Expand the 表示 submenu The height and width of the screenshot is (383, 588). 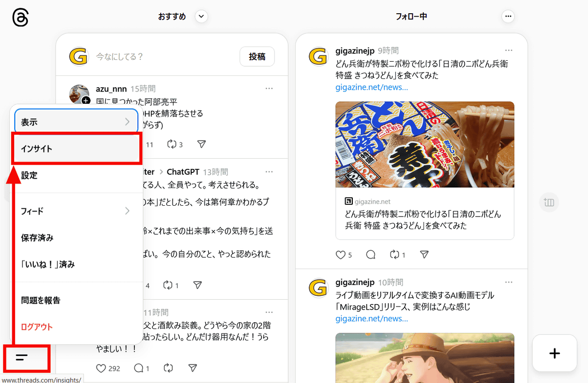click(77, 122)
